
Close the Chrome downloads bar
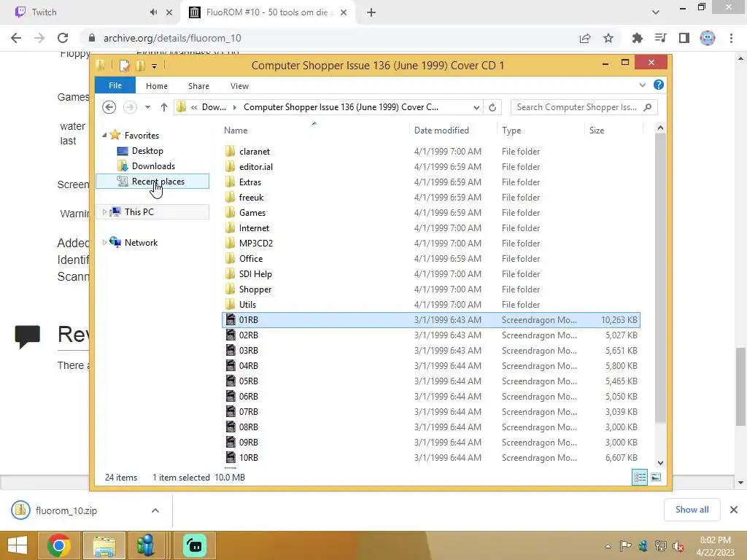click(x=734, y=510)
